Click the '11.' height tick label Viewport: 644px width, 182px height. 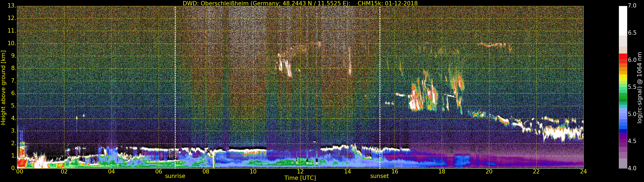[12, 31]
